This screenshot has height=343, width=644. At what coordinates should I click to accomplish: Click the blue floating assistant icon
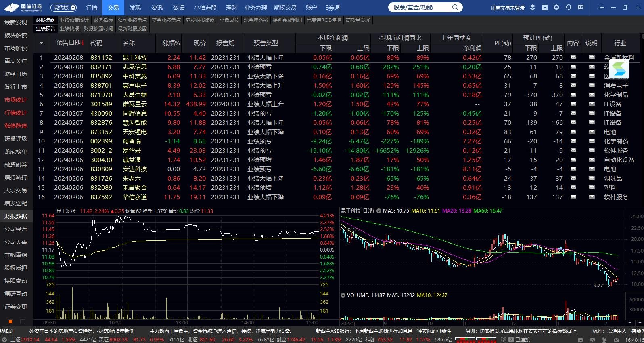(x=619, y=69)
